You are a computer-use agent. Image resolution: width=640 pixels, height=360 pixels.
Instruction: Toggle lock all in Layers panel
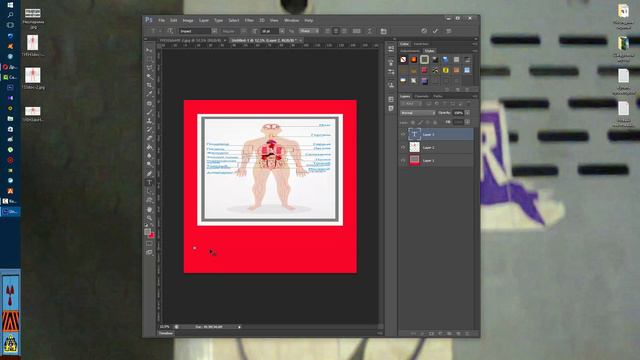(435, 122)
